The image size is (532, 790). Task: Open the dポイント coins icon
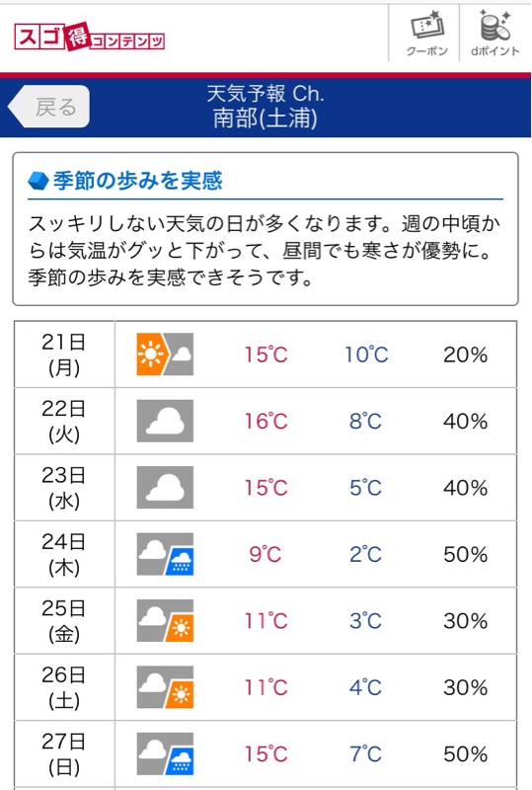[x=495, y=34]
